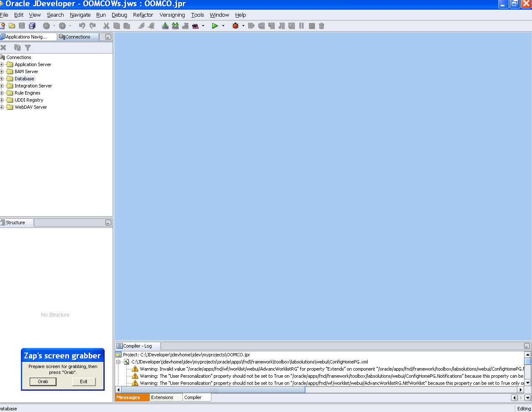Expand the BAM Server node
Image resolution: width=532 pixels, height=412 pixels.
[x=2, y=72]
